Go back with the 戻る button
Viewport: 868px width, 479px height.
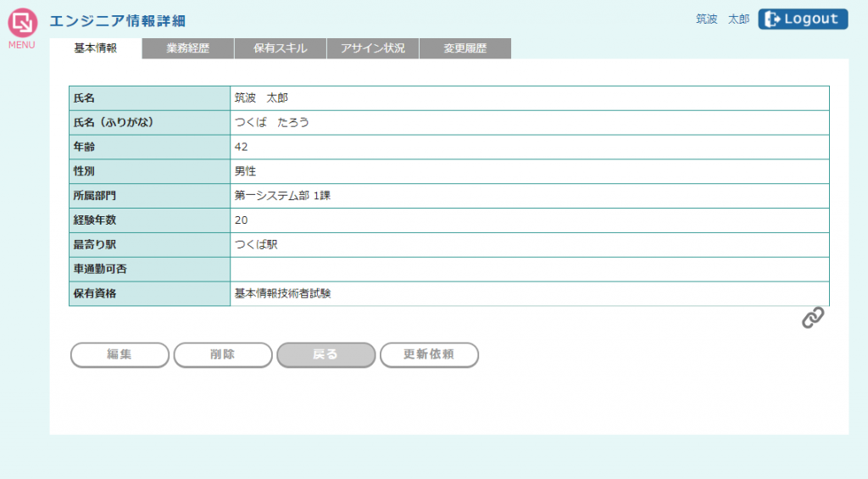point(326,355)
